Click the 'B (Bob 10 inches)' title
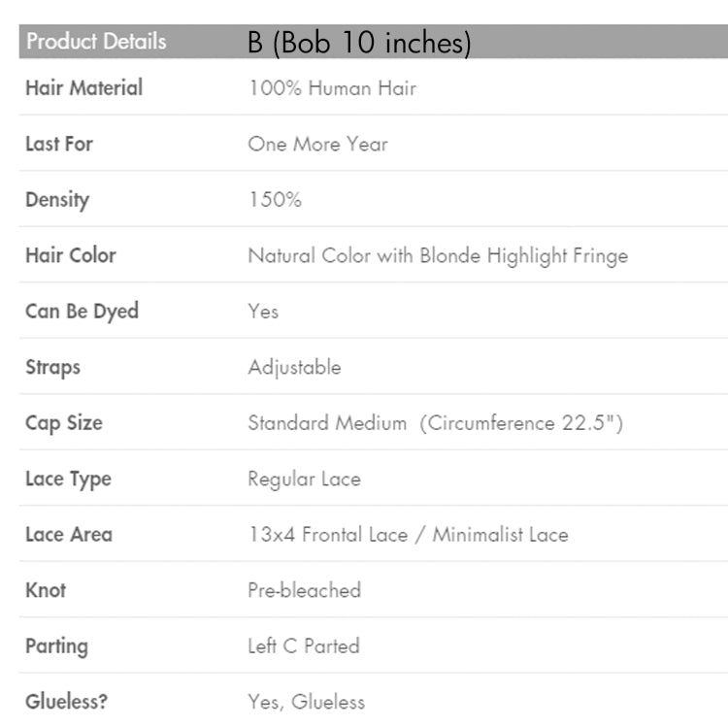728x728 pixels. point(359,43)
